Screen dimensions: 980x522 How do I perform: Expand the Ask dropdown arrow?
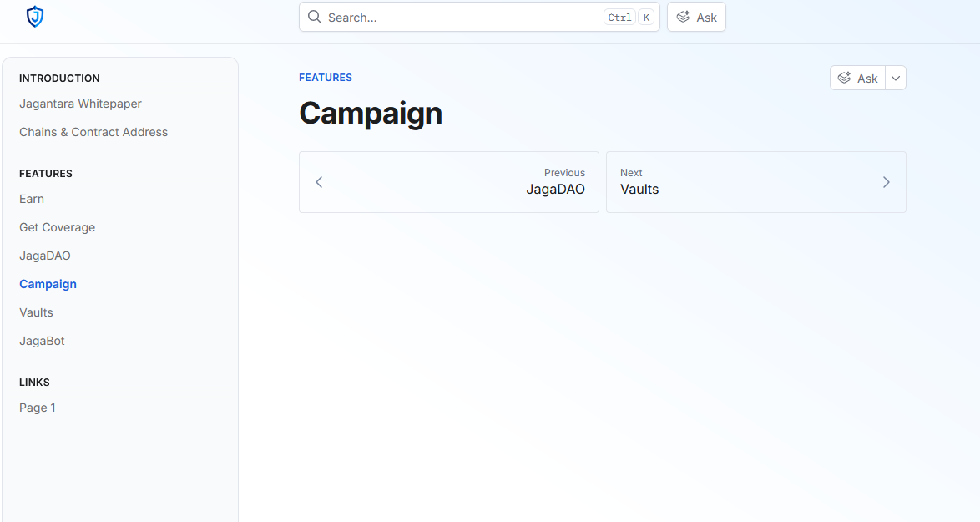(896, 78)
